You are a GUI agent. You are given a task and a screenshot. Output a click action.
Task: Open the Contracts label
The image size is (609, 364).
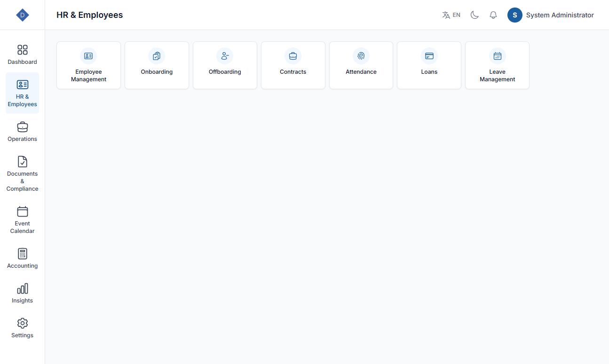click(x=293, y=72)
